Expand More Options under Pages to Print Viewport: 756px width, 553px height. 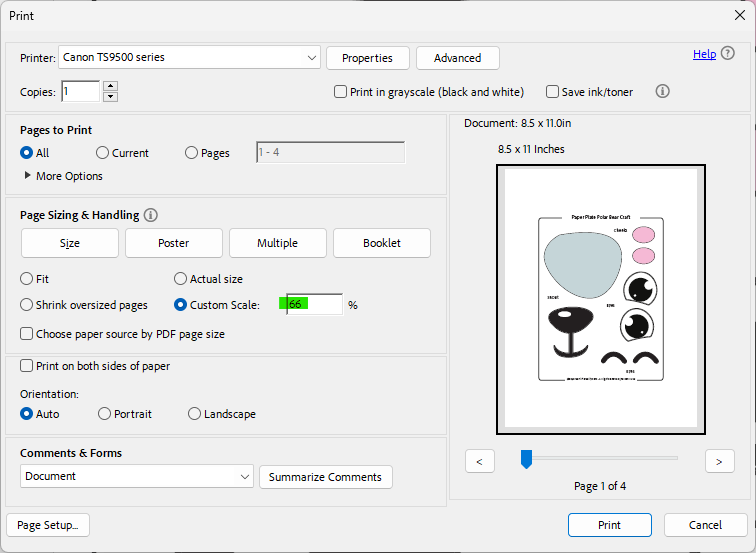click(27, 176)
